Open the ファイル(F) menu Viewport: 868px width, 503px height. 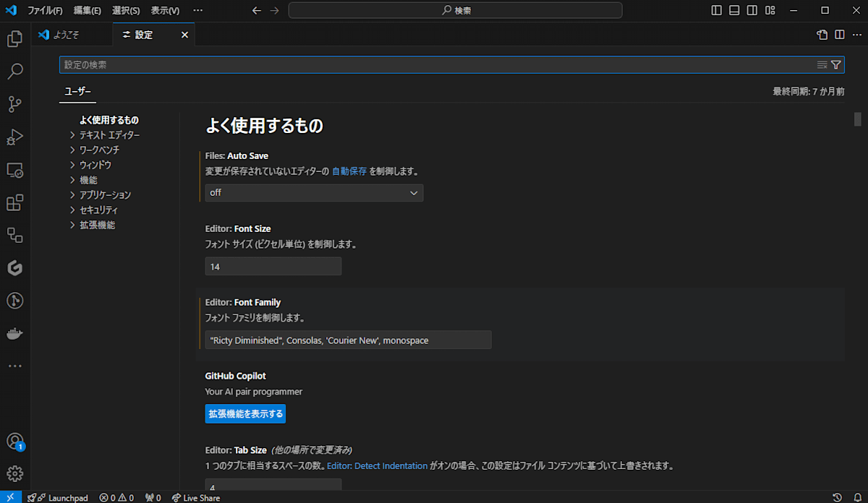(x=45, y=11)
